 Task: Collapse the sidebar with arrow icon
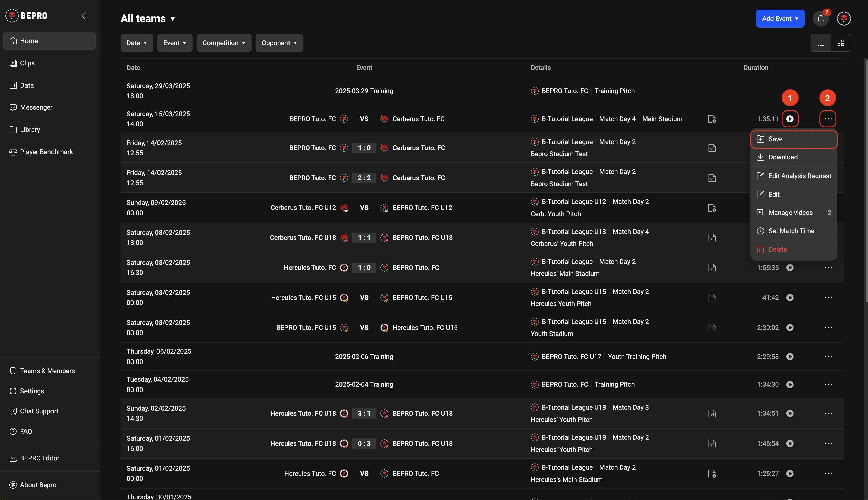(x=85, y=15)
